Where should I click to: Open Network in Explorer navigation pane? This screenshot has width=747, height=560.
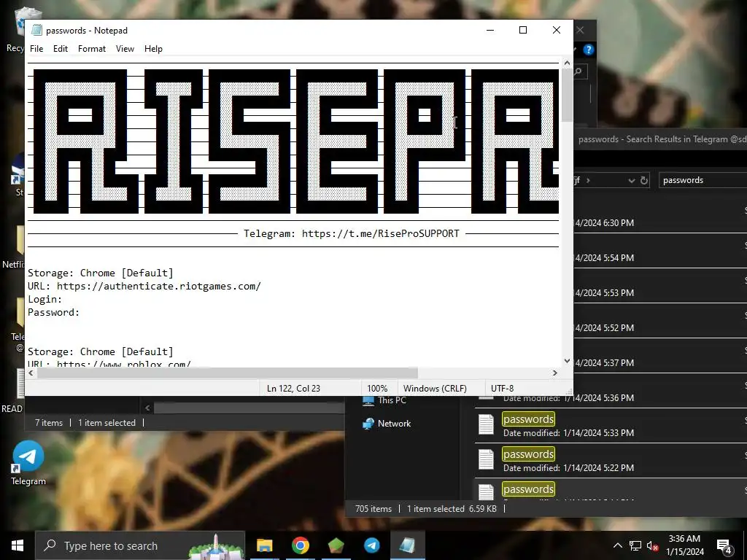click(x=387, y=424)
